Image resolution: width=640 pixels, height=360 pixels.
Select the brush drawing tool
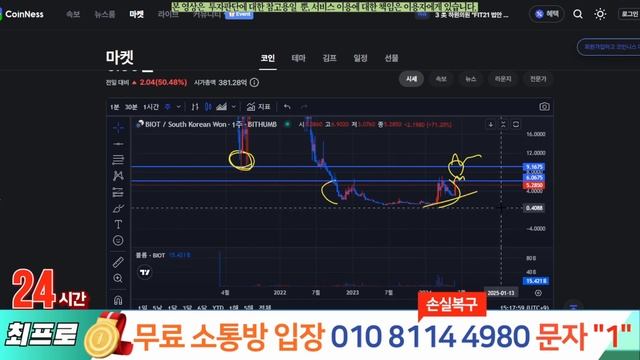[118, 209]
